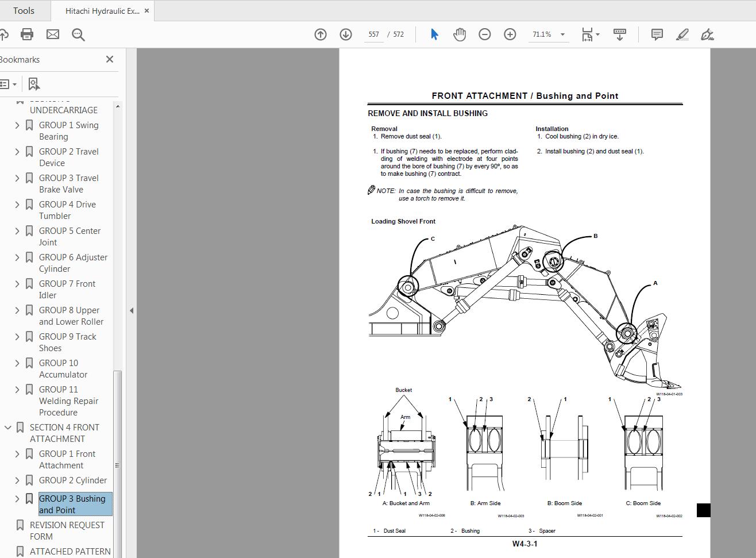Open the Fill & Sign tool
This screenshot has width=756, height=558.
point(707,34)
